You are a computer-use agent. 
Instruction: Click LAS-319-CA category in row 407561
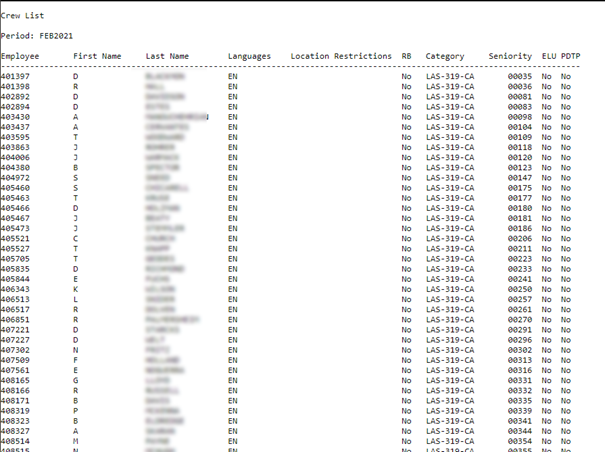450,370
